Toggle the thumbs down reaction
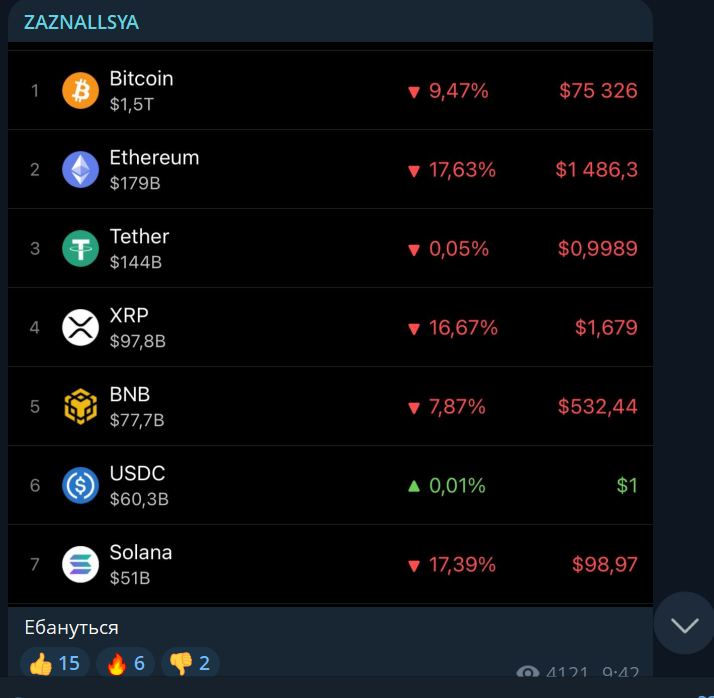The height and width of the screenshot is (698, 714). 188,663
